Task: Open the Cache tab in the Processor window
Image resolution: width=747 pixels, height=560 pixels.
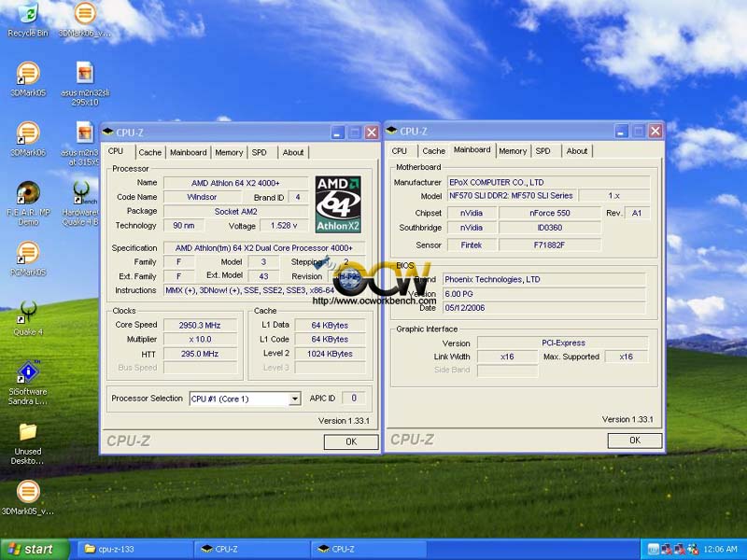Action: click(x=150, y=152)
